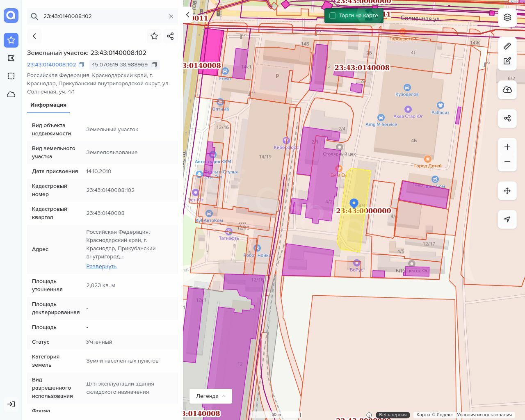Go back to previous results
Viewport: 525px width, 420px height.
click(34, 36)
